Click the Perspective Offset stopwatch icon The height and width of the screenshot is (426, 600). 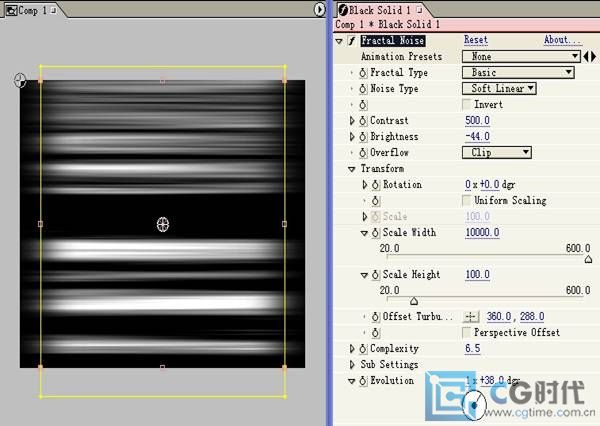pos(376,333)
